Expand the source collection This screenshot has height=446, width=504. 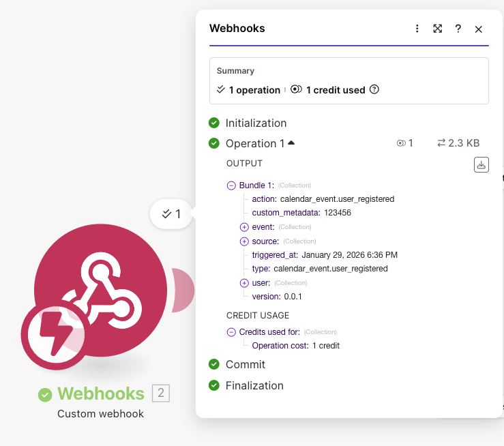pos(244,241)
